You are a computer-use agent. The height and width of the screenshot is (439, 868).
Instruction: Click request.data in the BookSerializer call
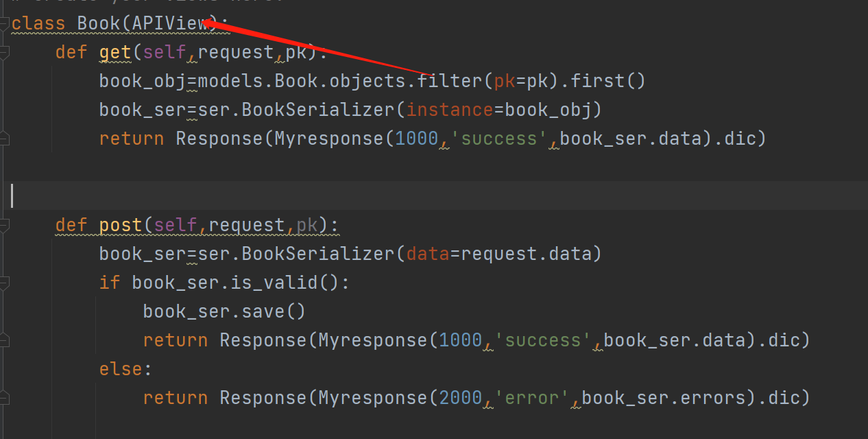(x=527, y=254)
